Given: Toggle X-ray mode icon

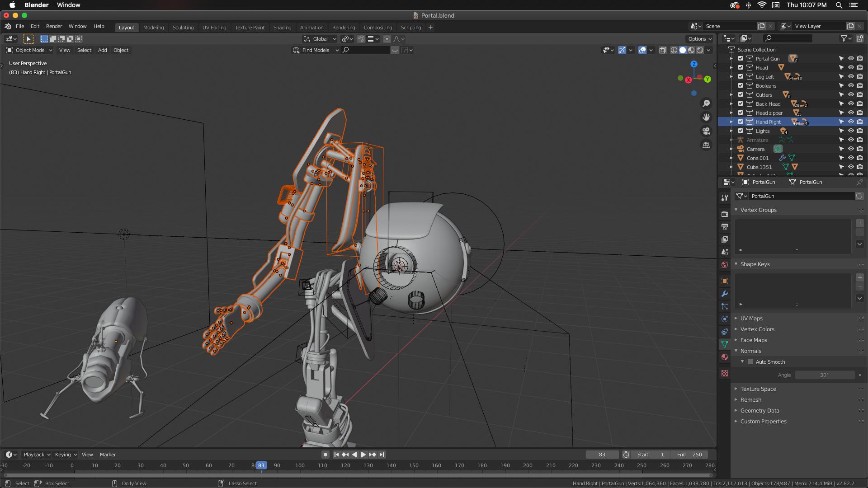Looking at the screenshot, I should [x=663, y=50].
